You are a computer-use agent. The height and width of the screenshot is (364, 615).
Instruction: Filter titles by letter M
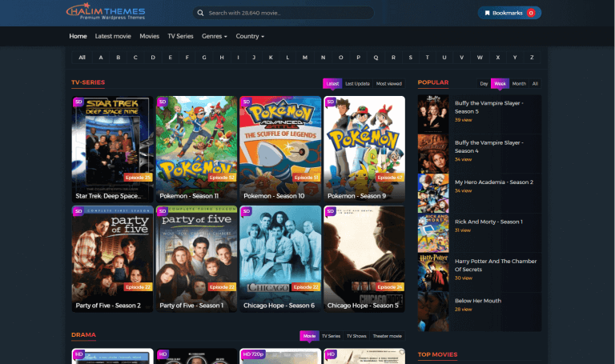tap(305, 58)
